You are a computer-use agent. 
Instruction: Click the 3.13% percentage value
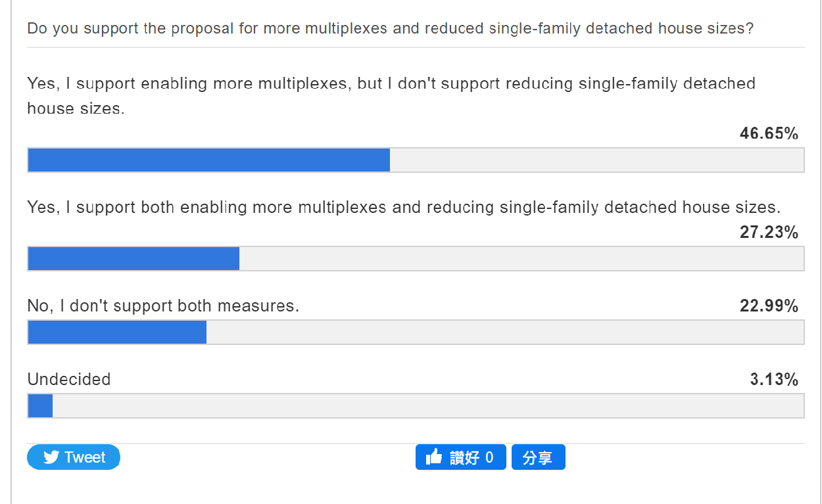click(x=774, y=380)
